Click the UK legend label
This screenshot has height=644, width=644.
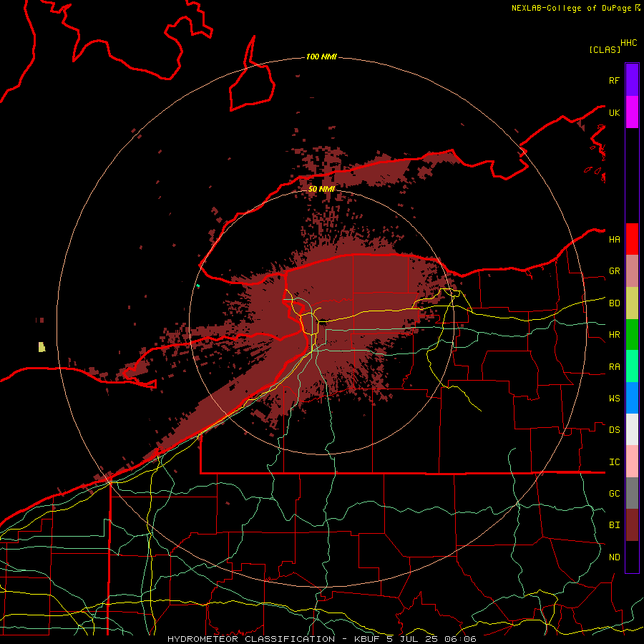coord(615,112)
